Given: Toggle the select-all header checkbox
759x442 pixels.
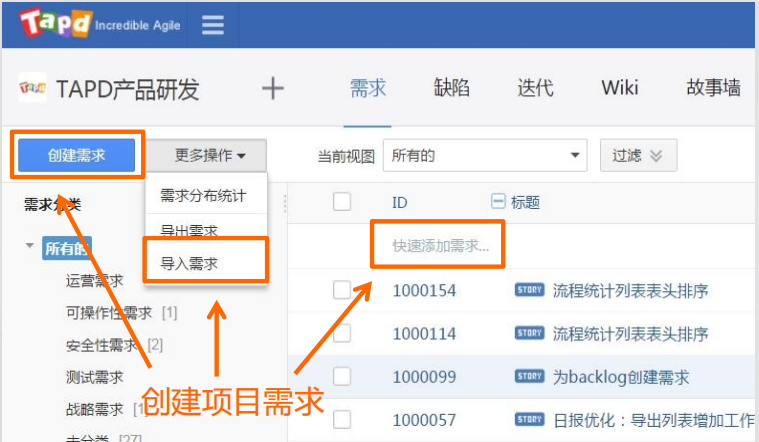Looking at the screenshot, I should click(x=342, y=201).
